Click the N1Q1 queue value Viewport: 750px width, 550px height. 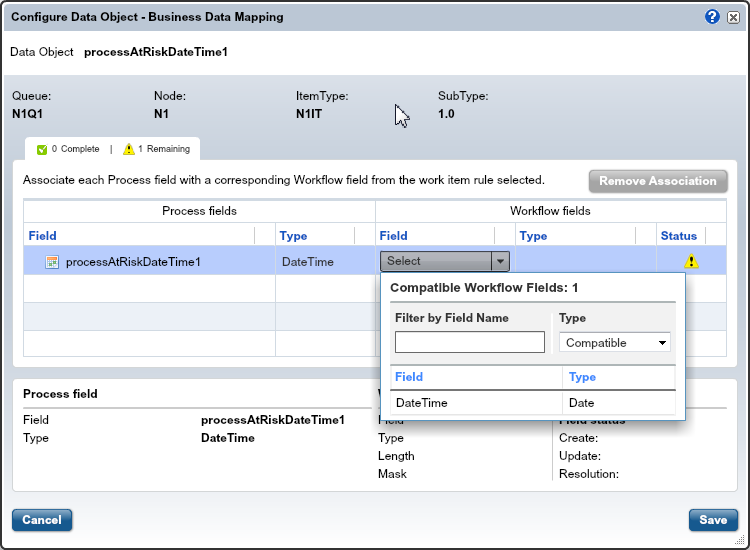(27, 114)
